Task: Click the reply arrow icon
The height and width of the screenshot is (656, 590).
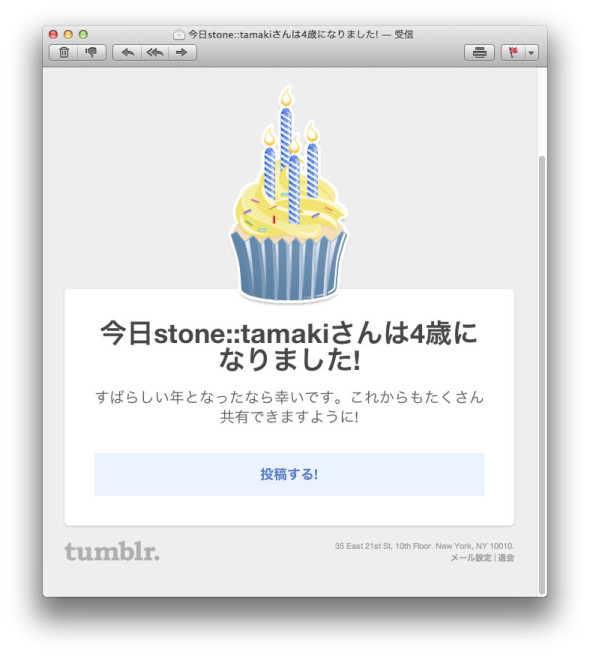Action: (x=128, y=53)
